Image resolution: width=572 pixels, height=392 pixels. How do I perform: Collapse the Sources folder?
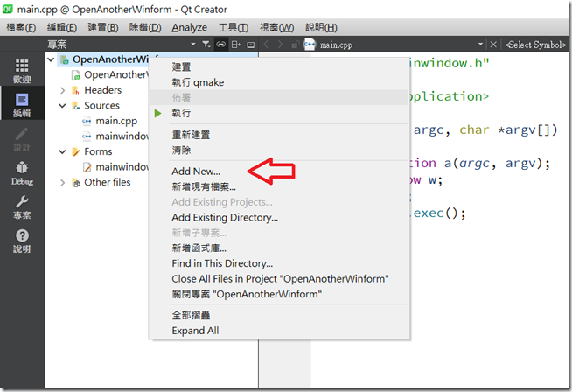click(x=62, y=106)
